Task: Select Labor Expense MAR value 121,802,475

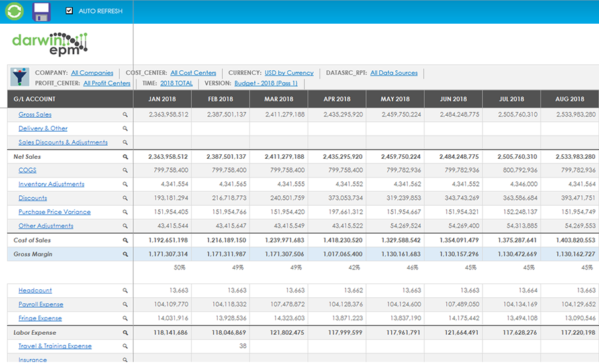Action: pyautogui.click(x=287, y=332)
